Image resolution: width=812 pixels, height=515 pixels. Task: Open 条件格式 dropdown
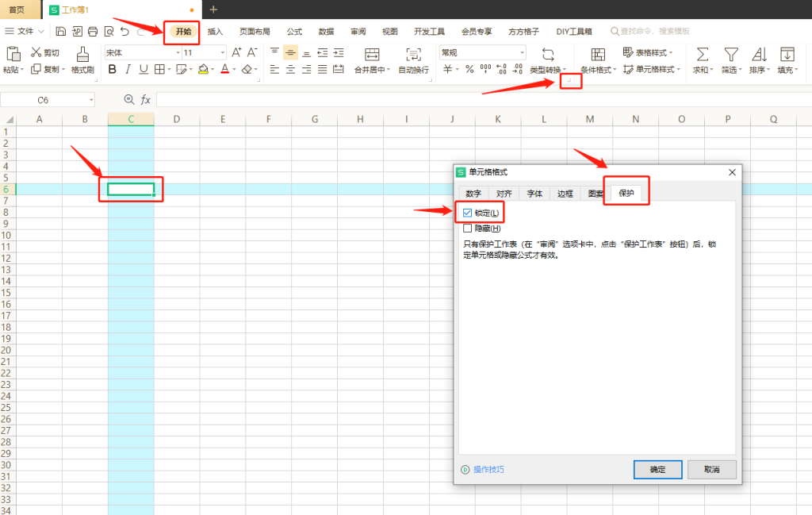615,70
